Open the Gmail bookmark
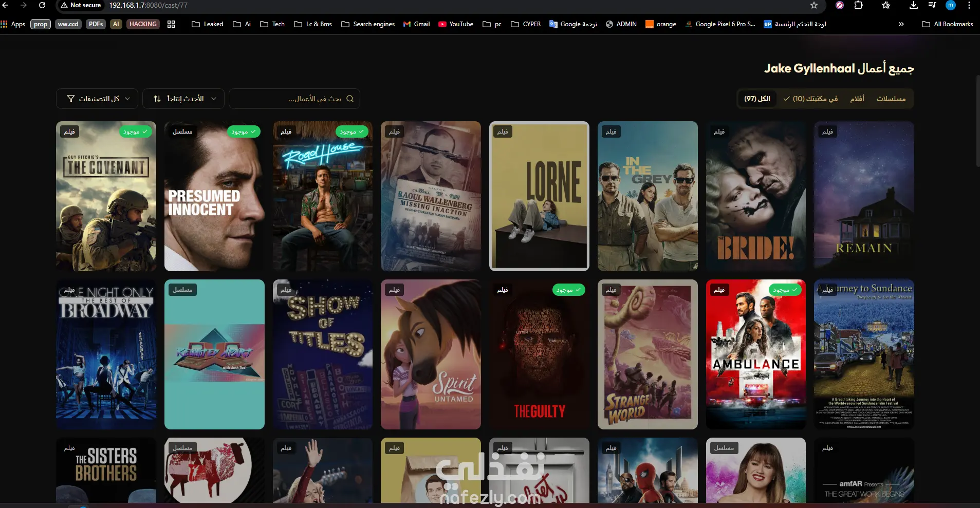The width and height of the screenshot is (980, 508). 417,24
